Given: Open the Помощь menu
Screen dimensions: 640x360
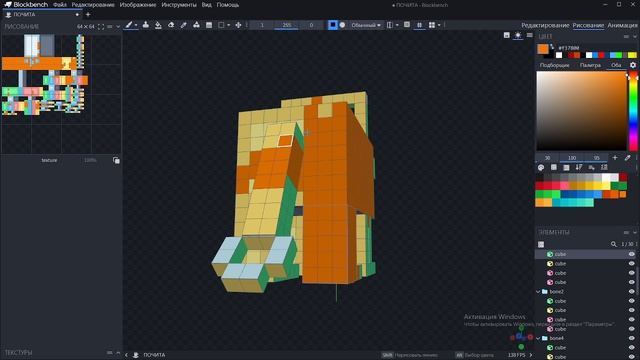Looking at the screenshot, I should click(228, 5).
